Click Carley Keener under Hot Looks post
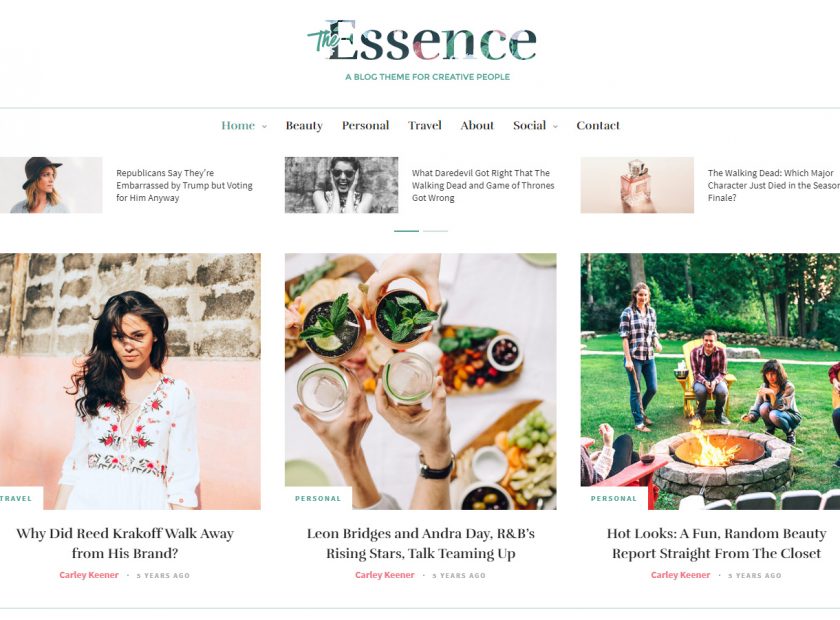The width and height of the screenshot is (840, 620). click(680, 575)
